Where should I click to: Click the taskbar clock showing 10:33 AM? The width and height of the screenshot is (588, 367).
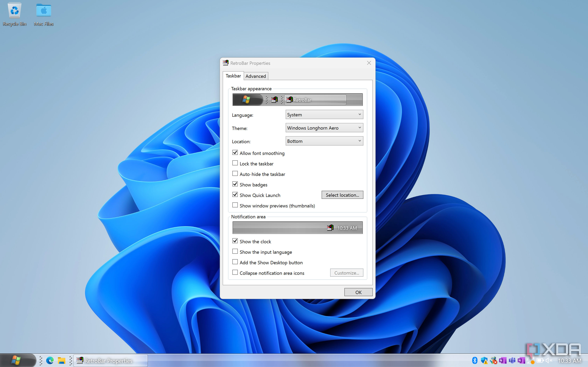tap(570, 361)
